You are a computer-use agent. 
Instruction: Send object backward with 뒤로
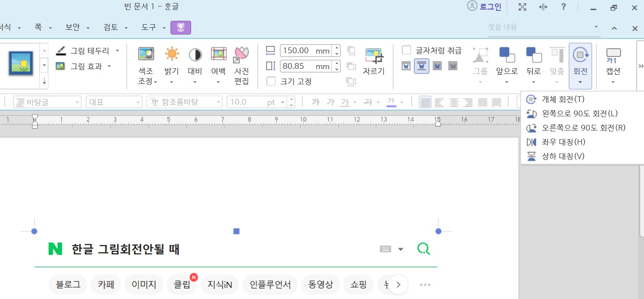tap(534, 60)
